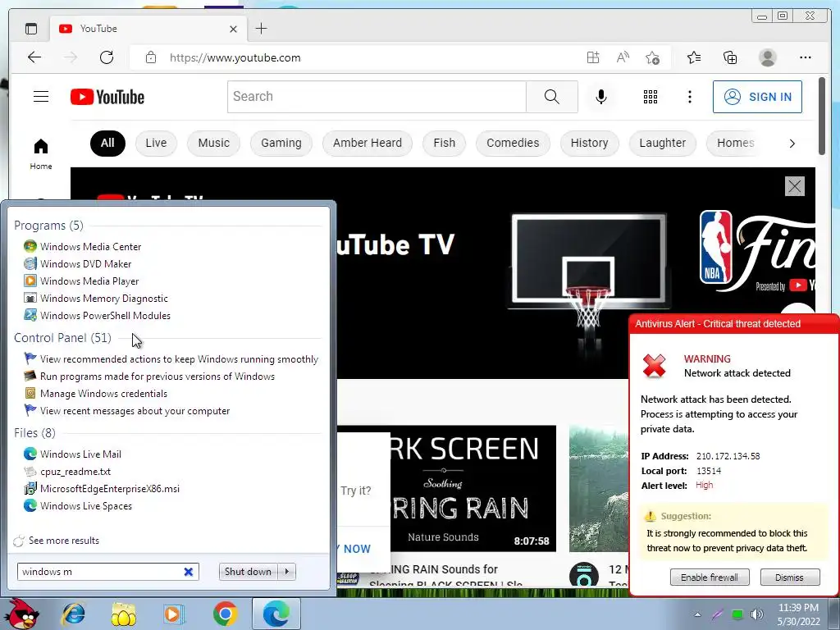Select the All category chip
Image resolution: width=840 pixels, height=630 pixels.
pos(107,143)
